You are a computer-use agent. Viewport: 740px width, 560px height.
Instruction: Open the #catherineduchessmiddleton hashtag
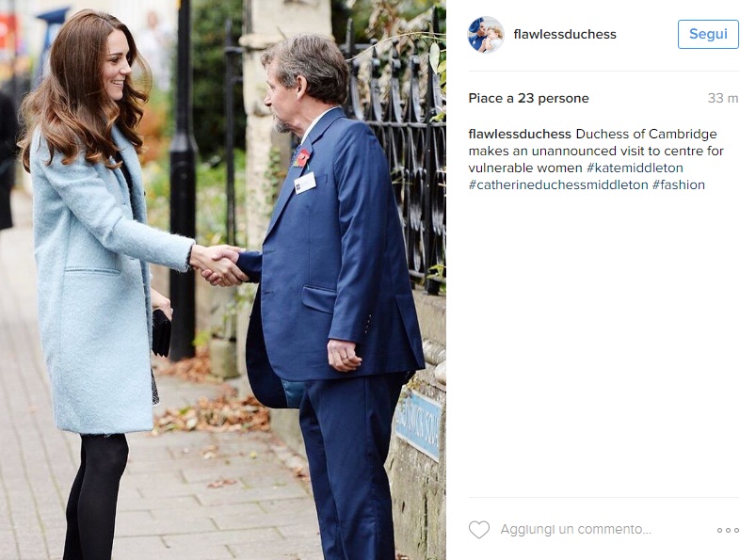pyautogui.click(x=558, y=184)
